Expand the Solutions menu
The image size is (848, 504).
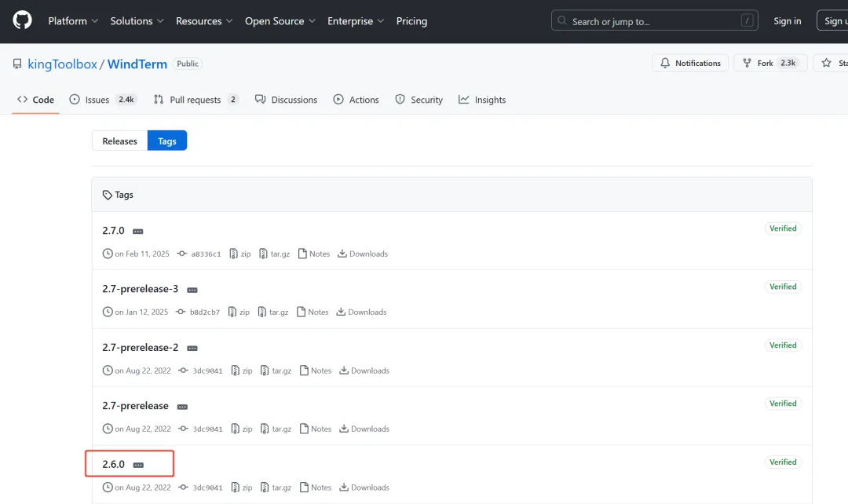pos(137,21)
